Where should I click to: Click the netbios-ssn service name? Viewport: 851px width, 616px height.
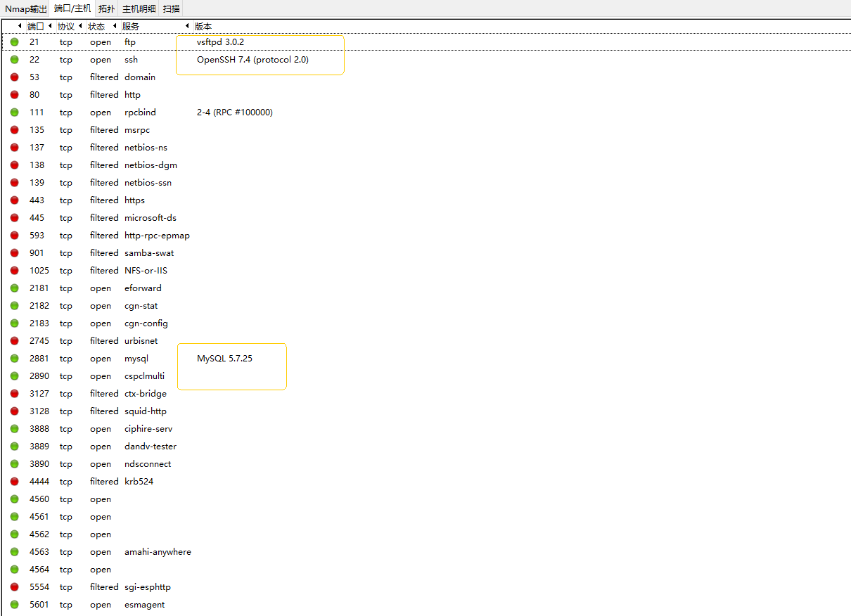pyautogui.click(x=148, y=183)
